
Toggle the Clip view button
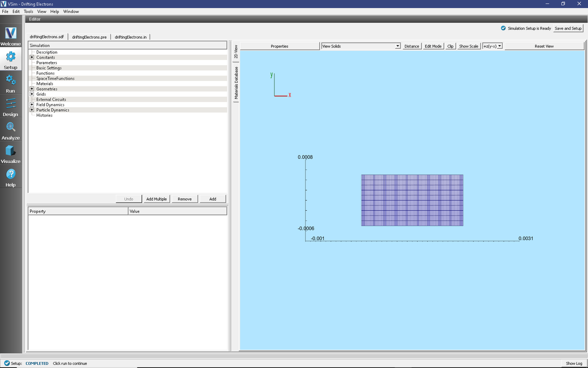(450, 46)
